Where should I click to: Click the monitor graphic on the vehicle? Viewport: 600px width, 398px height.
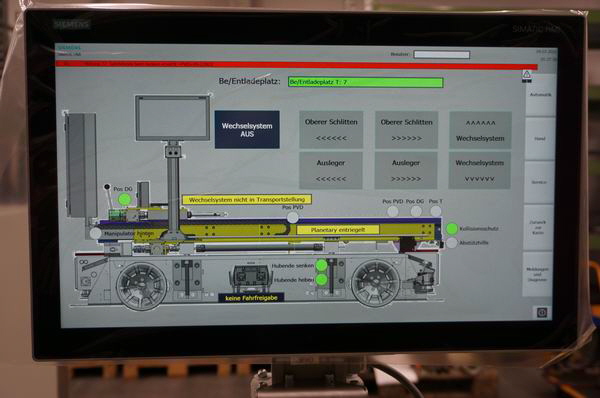click(x=173, y=118)
